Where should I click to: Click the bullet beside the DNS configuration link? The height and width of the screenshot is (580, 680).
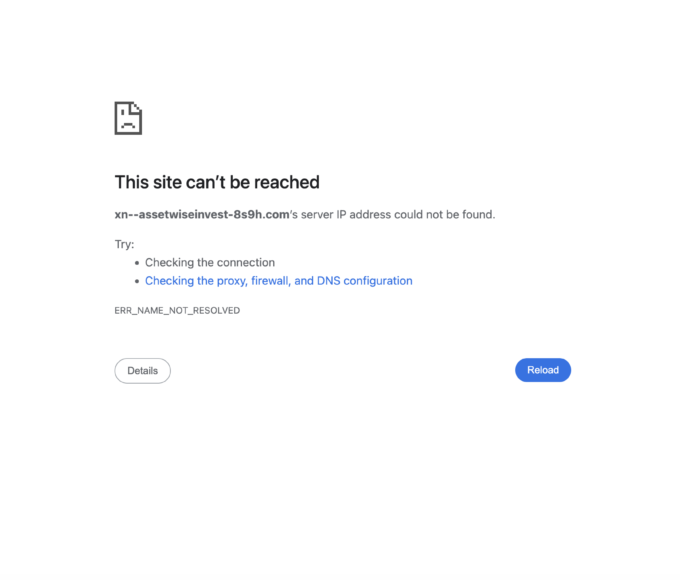pos(137,281)
